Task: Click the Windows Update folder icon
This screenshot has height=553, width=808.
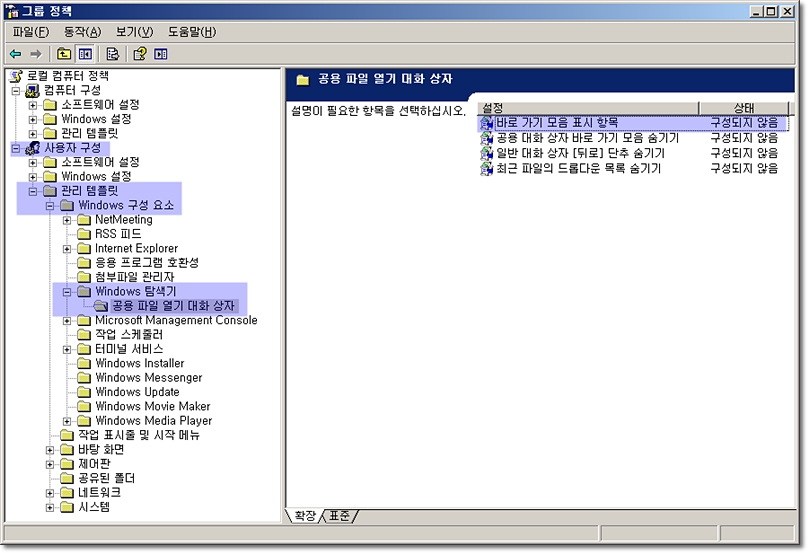Action: tap(83, 392)
